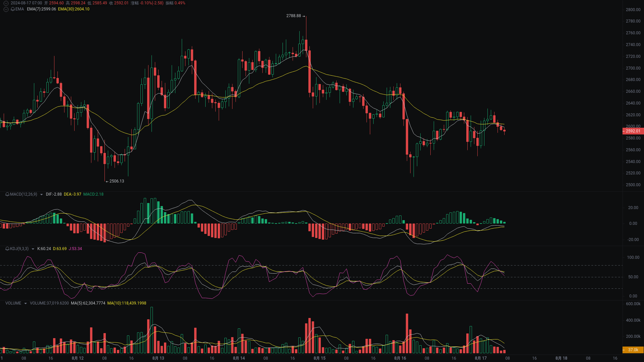
Task: Click the 2788.88 high price annotation
Action: pyautogui.click(x=293, y=15)
